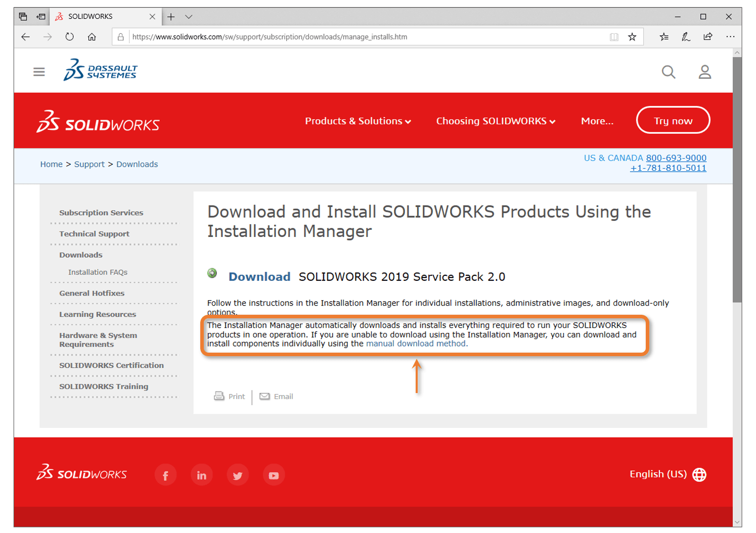The width and height of the screenshot is (756, 533).
Task: Click the scrollbar down arrow
Action: 737,522
